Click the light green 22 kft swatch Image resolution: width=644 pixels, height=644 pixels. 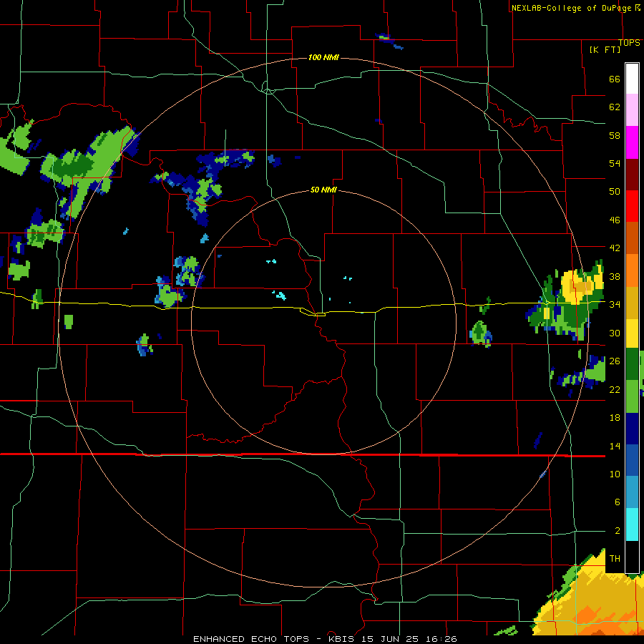632,396
